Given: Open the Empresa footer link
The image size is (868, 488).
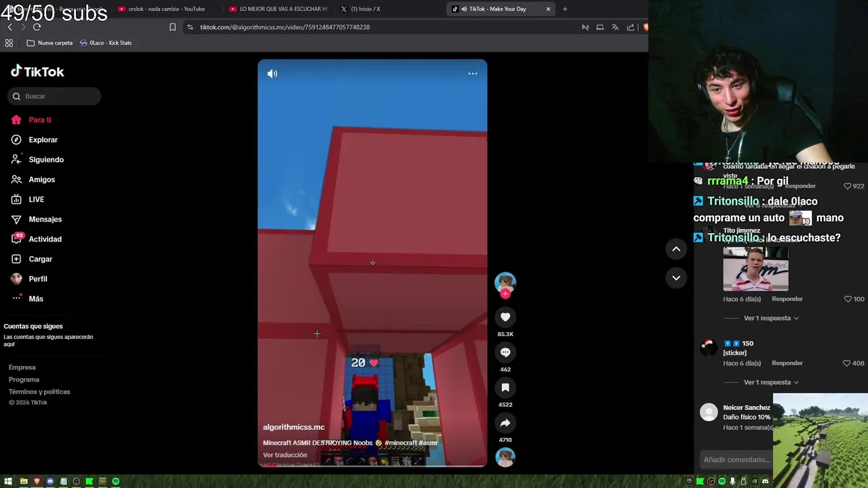Looking at the screenshot, I should (x=22, y=367).
